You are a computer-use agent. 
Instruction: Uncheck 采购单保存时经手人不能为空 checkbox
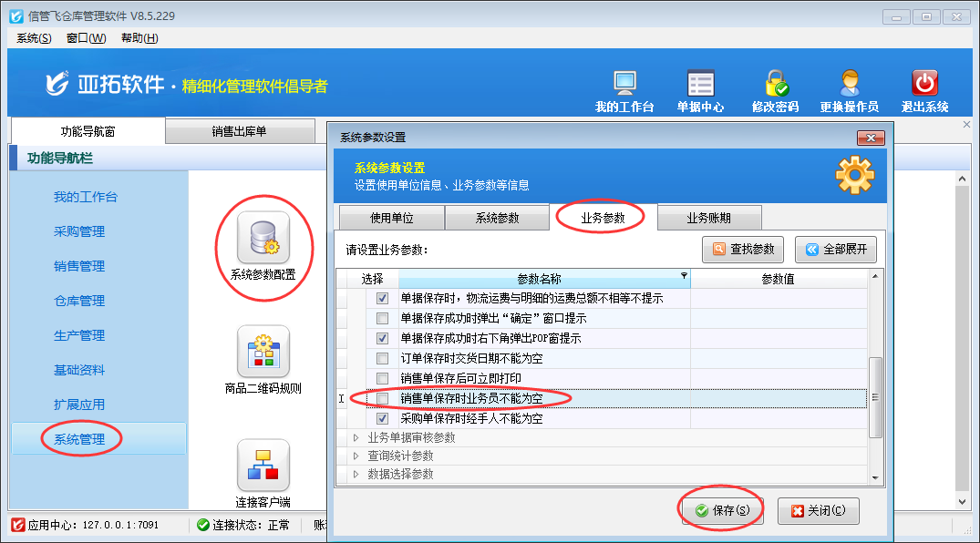tap(383, 419)
